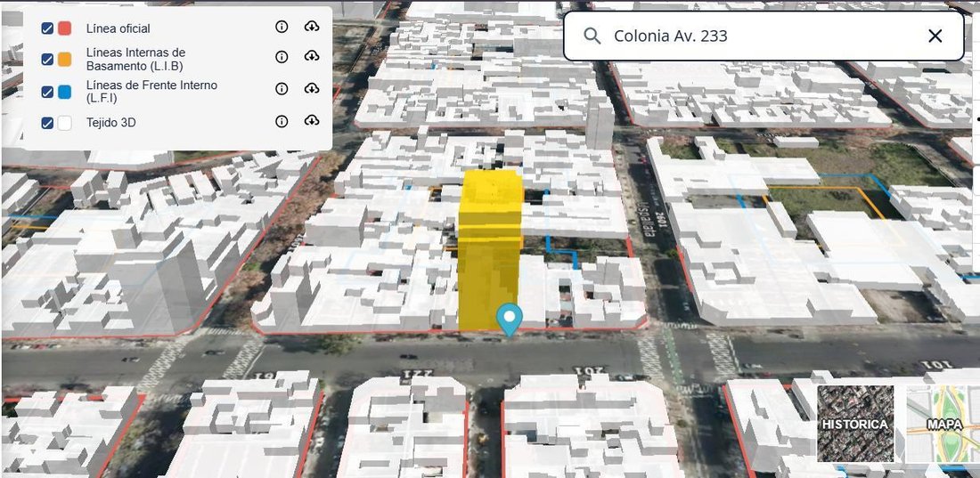Click the blue L.F.I color swatch

point(64,92)
